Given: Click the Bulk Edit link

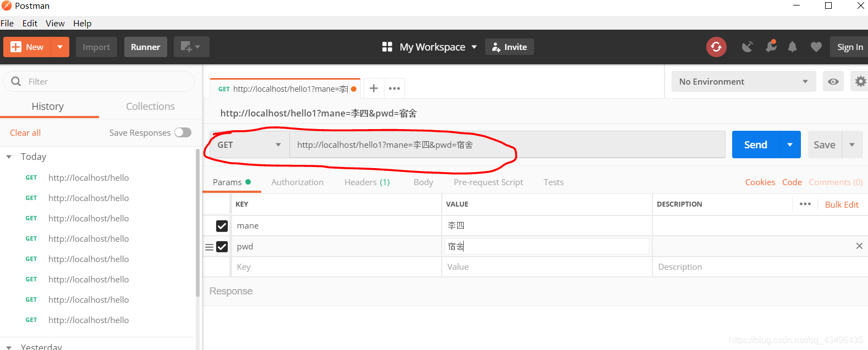Looking at the screenshot, I should pyautogui.click(x=842, y=204).
